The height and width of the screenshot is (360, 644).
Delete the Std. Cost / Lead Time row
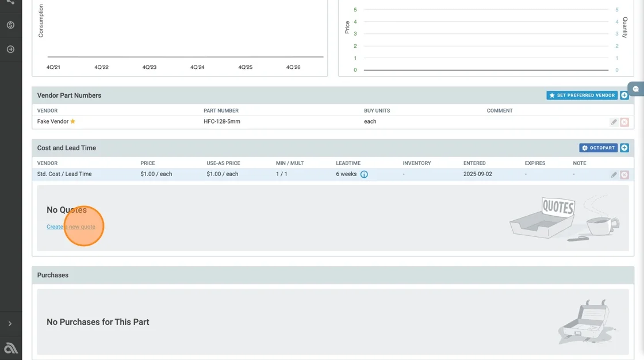tap(624, 174)
